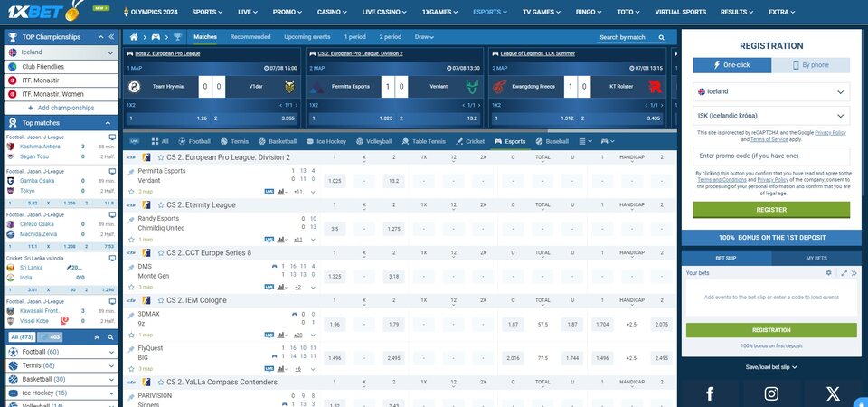Expand more markets +20 for 3DMAX match
Screen dimensions: 868x407
(x=297, y=335)
